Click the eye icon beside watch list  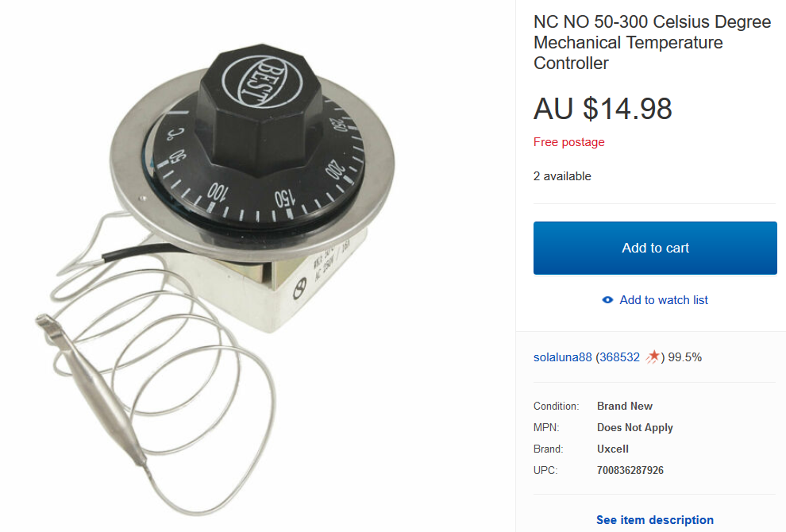607,300
